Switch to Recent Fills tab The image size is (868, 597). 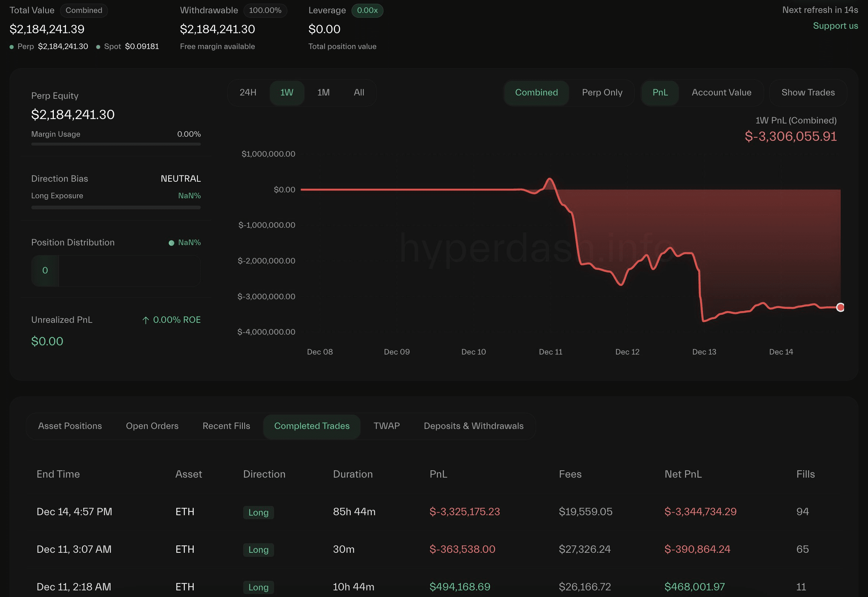coord(226,426)
